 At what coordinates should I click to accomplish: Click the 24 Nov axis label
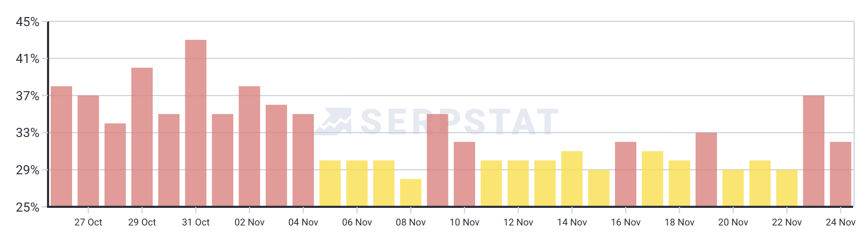840,222
